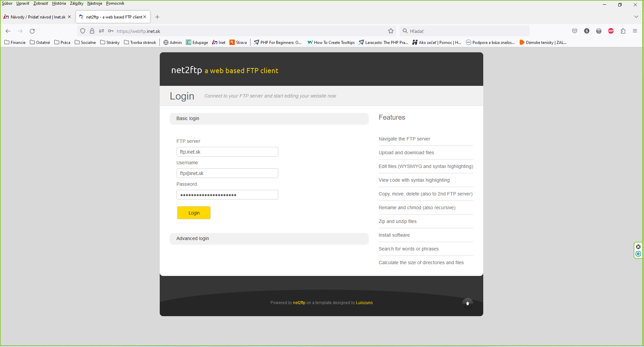Open the História menu
The image size is (644, 347).
pyautogui.click(x=59, y=3)
